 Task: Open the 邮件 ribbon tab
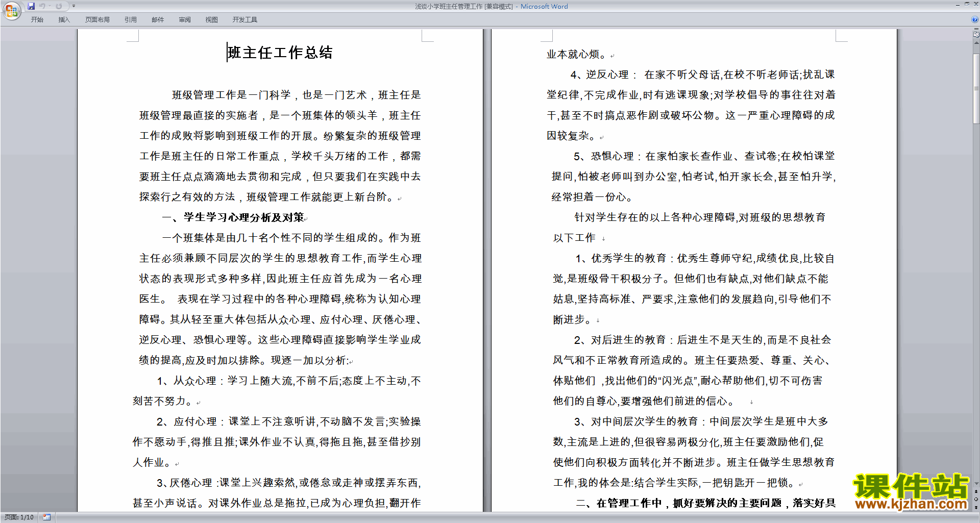point(158,19)
